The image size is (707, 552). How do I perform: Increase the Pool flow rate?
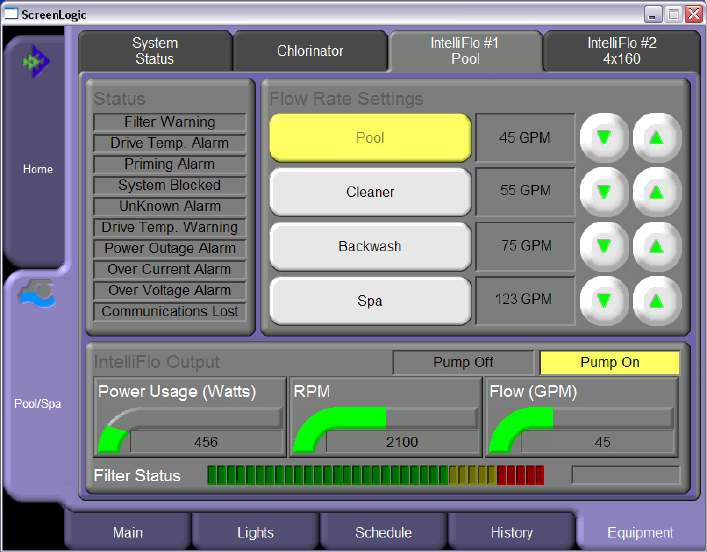coord(657,138)
